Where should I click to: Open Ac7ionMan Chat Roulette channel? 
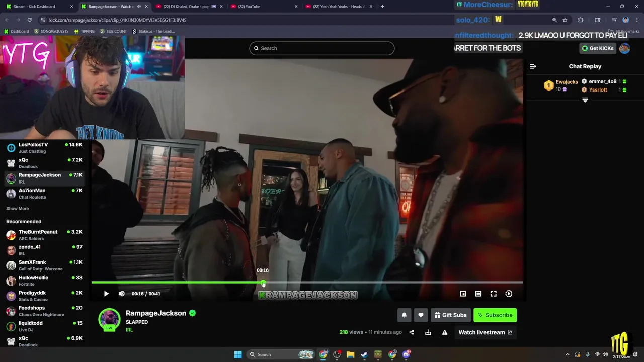point(44,194)
